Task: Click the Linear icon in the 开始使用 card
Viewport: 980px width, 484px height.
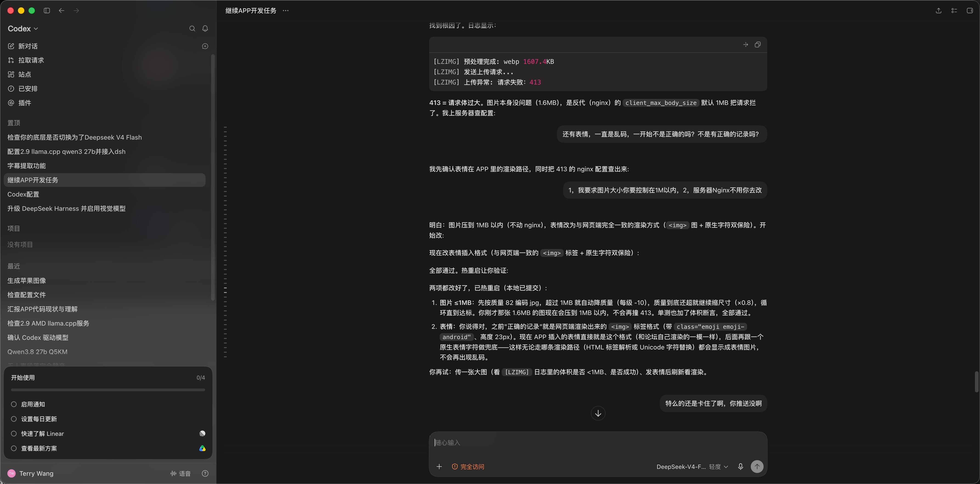Action: 202,434
